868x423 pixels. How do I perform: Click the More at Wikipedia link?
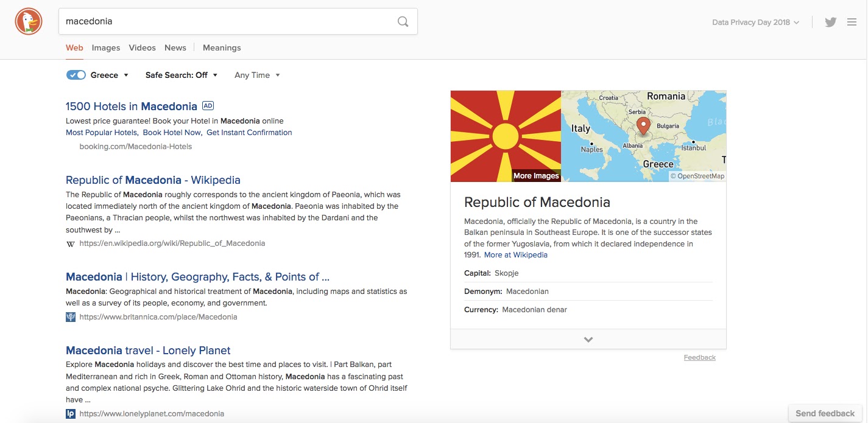[516, 255]
